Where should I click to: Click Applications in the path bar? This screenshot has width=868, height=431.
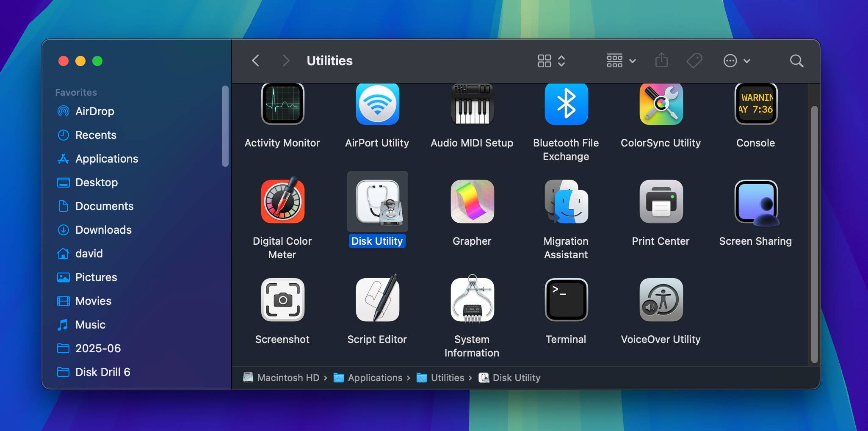pyautogui.click(x=375, y=378)
